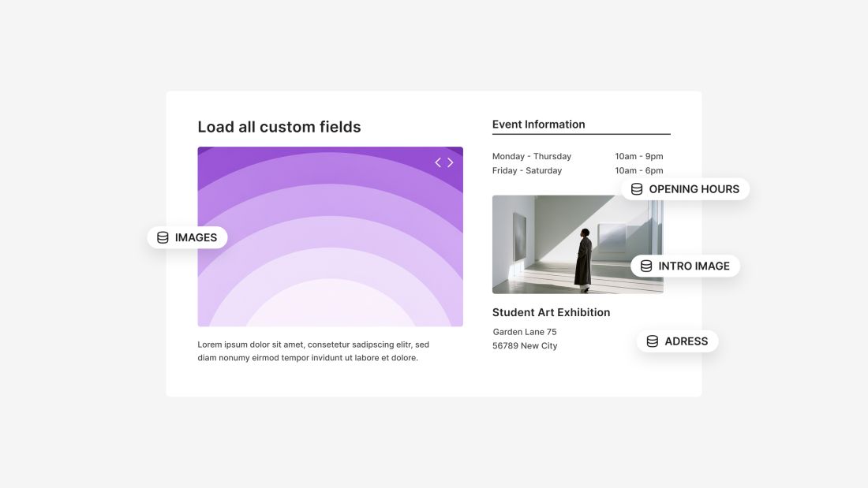Image resolution: width=868 pixels, height=488 pixels.
Task: Click 'Student Art Exhibition' title
Action: pos(552,313)
